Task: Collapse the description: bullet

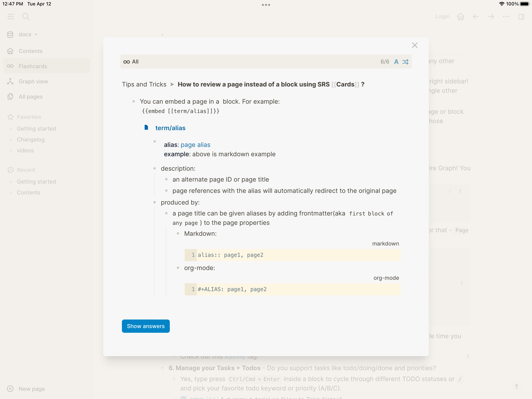Action: pos(155,169)
